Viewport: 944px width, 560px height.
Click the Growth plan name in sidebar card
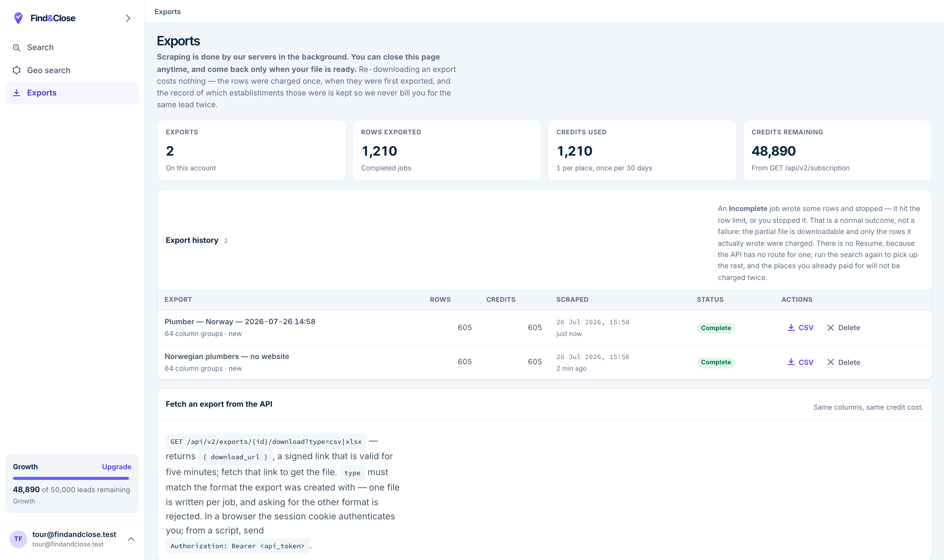[x=25, y=467]
